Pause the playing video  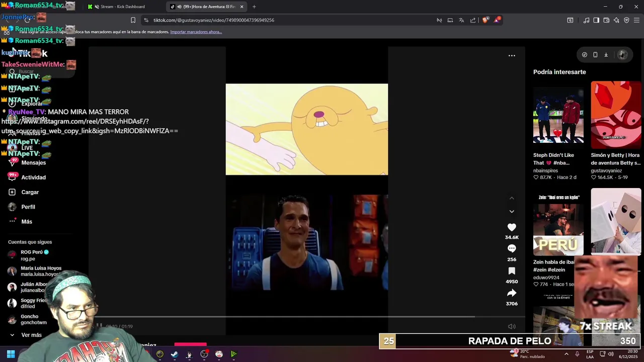[100, 326]
